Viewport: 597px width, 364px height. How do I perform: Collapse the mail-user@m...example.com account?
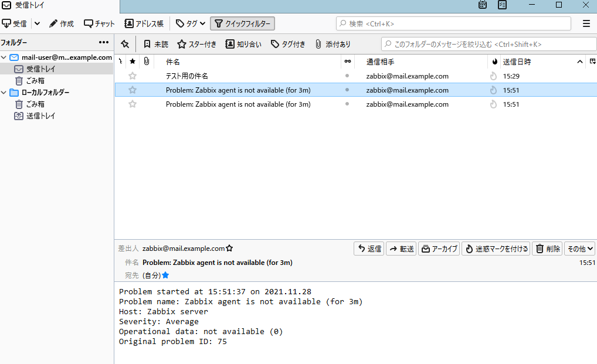coord(4,57)
